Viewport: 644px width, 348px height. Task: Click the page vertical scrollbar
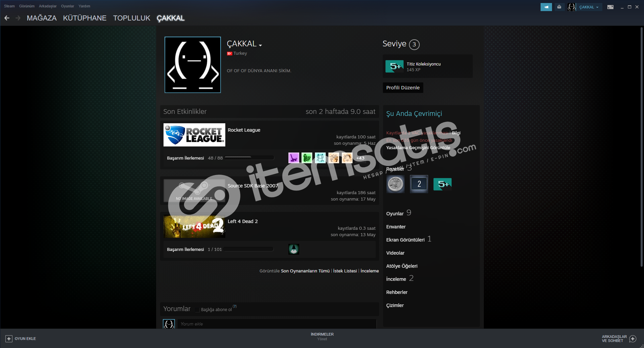642,147
